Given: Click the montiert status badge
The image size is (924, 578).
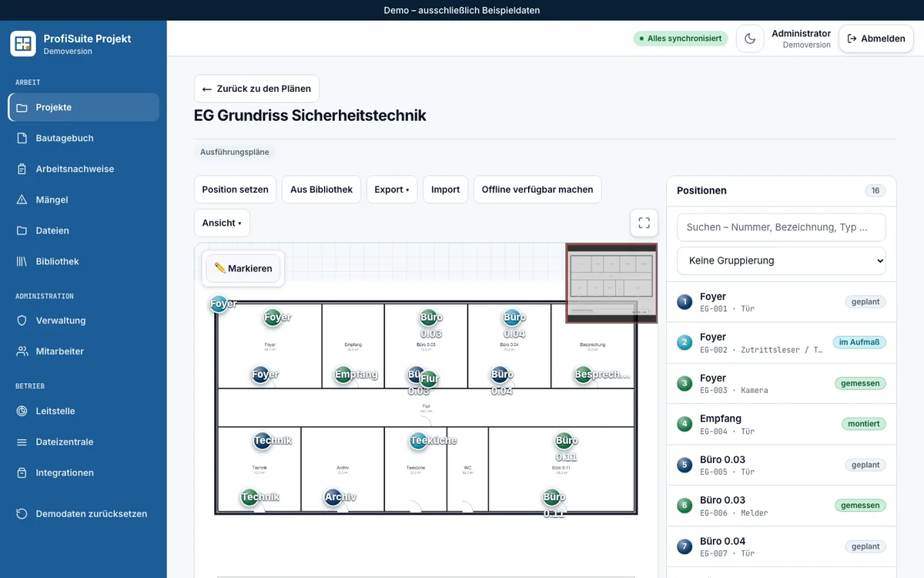Looking at the screenshot, I should point(864,424).
